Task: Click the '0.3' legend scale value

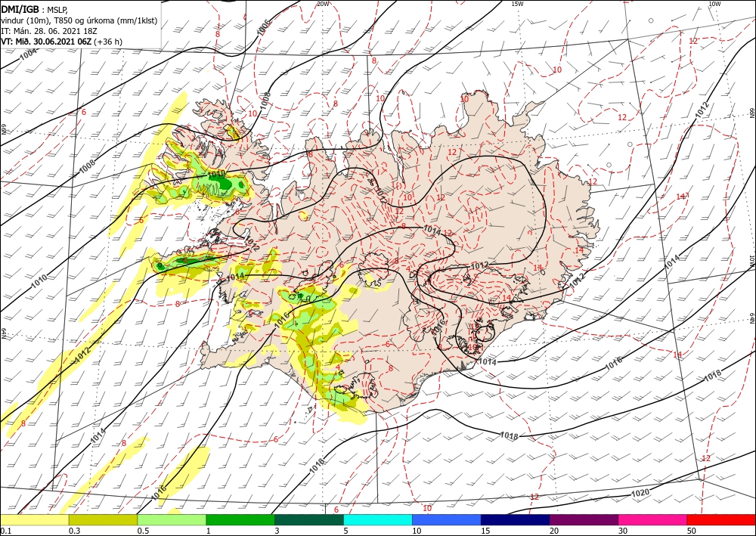Action: (74, 531)
